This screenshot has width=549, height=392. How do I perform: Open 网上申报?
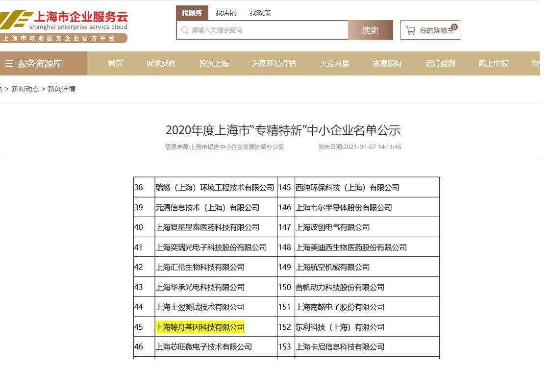(493, 63)
